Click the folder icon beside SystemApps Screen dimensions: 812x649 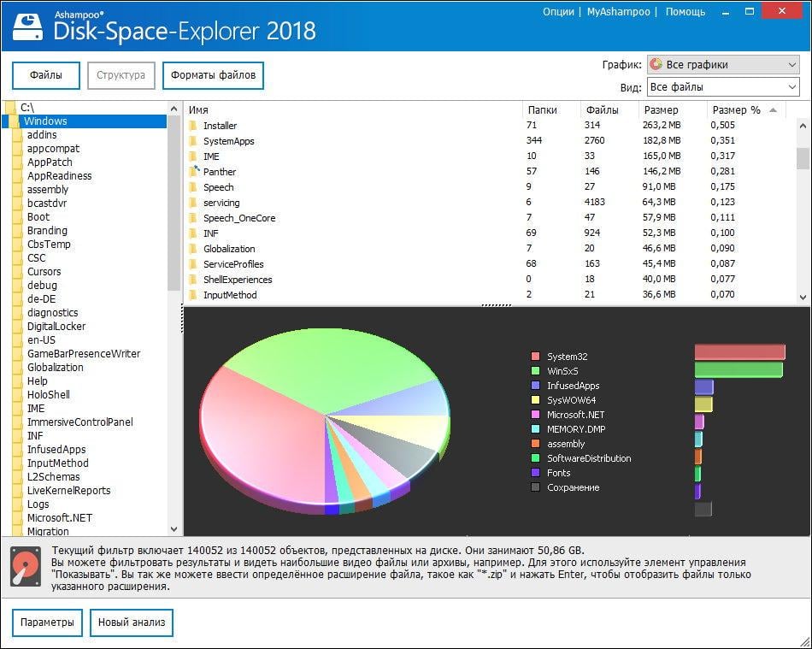pyautogui.click(x=193, y=140)
